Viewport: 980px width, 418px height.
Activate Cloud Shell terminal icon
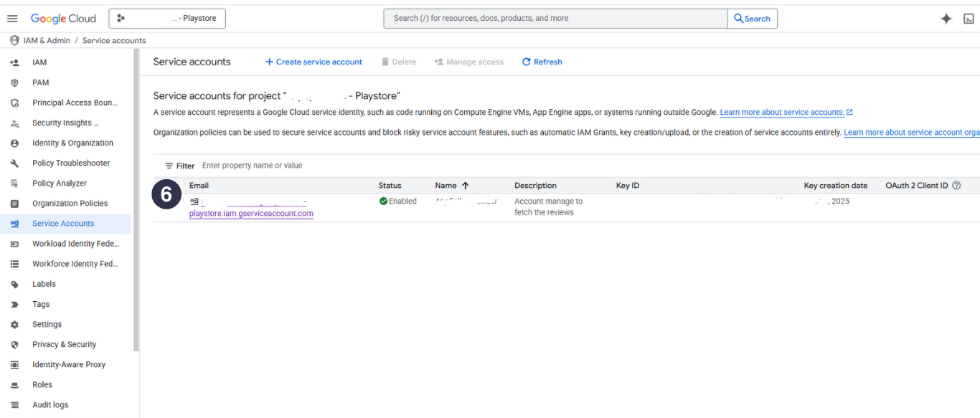969,19
